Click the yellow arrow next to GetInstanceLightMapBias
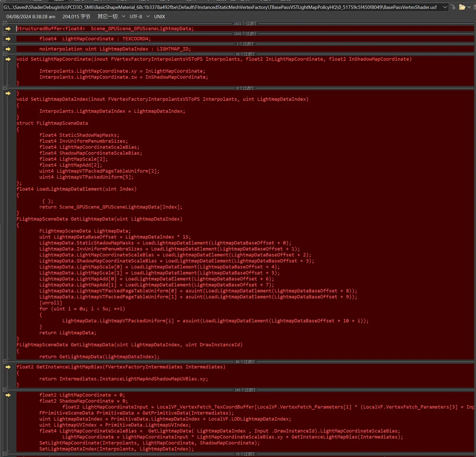Image resolution: width=476 pixels, height=457 pixels. click(x=8, y=367)
